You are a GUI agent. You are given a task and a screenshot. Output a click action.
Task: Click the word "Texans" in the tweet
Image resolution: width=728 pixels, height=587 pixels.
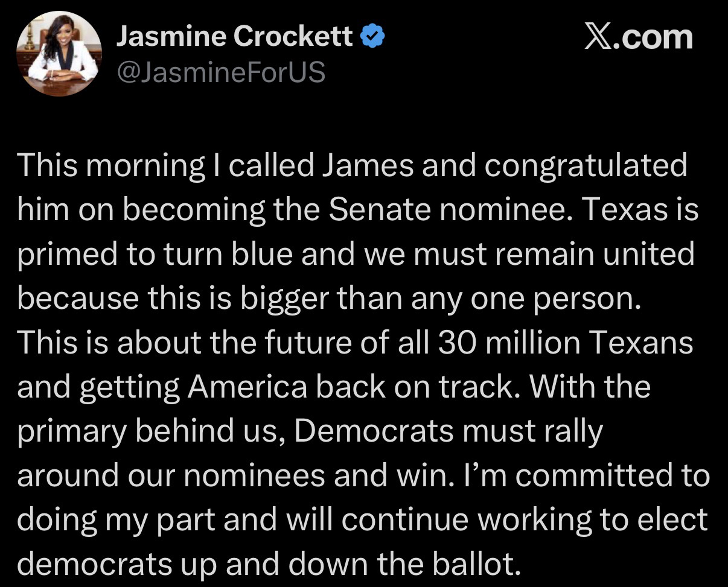click(x=641, y=343)
